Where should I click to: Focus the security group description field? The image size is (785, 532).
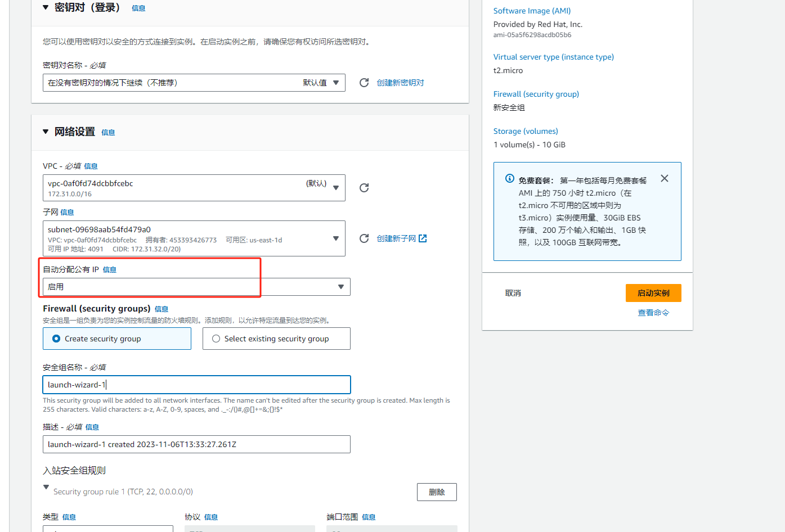coord(196,444)
